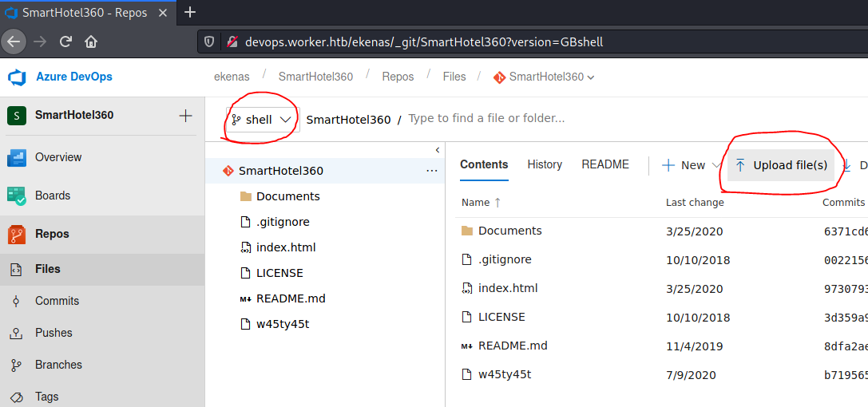The width and height of the screenshot is (868, 407).
Task: Click the shield tracking protection icon
Action: point(209,41)
